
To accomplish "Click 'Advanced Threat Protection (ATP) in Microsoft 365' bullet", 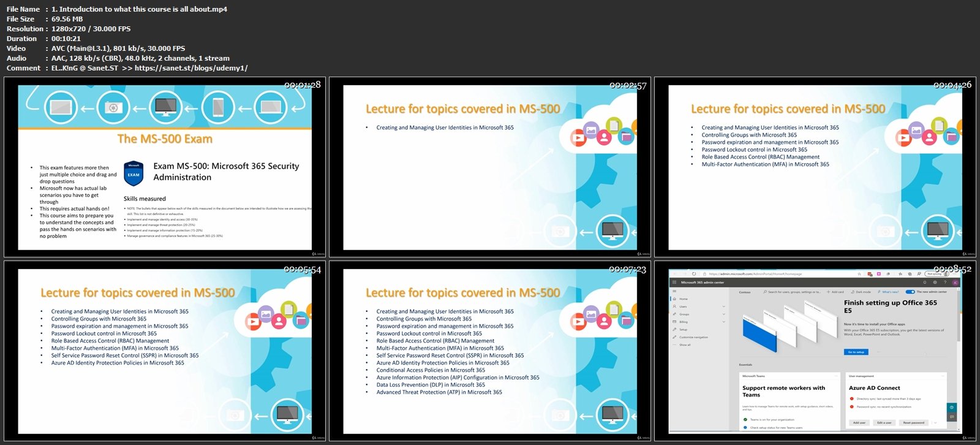I will 439,392.
